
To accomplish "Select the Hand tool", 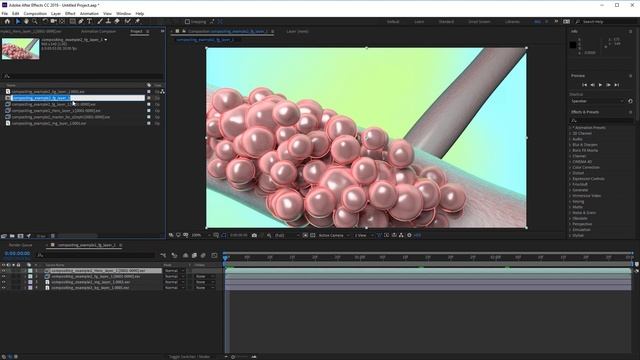I will 26,21.
